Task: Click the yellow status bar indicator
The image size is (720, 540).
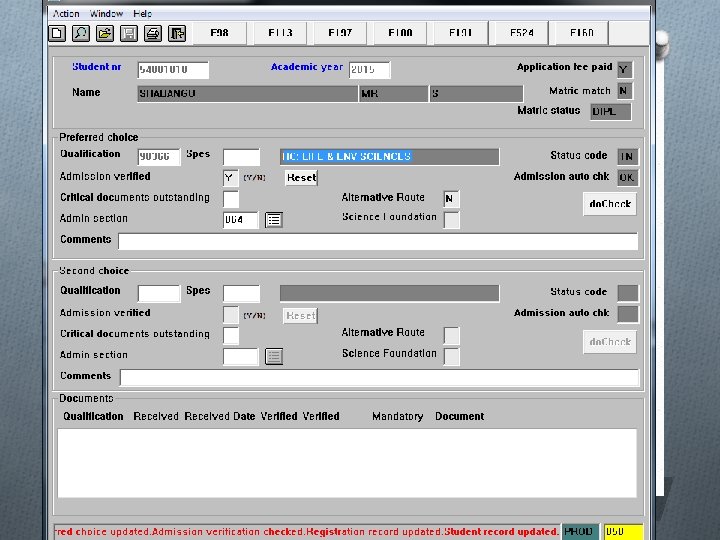Action: click(623, 532)
